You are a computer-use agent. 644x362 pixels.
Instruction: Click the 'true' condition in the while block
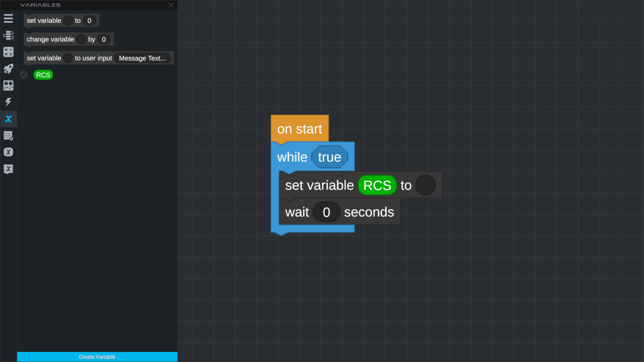pyautogui.click(x=330, y=157)
